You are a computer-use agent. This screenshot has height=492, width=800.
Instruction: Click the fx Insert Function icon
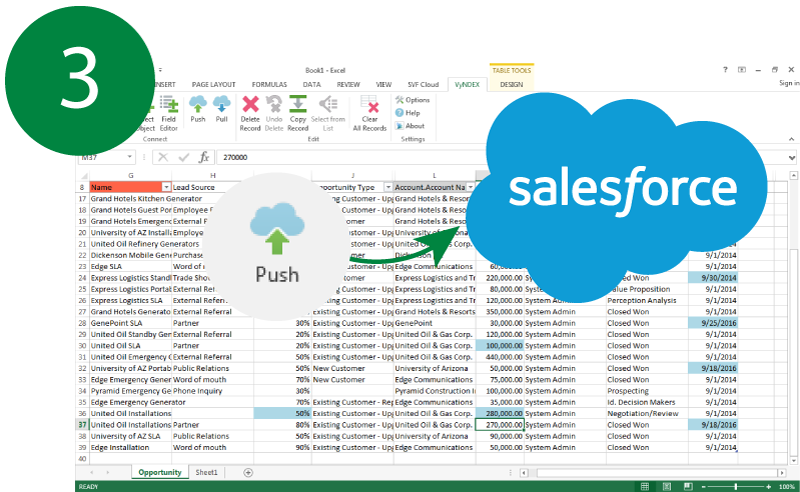(x=204, y=157)
